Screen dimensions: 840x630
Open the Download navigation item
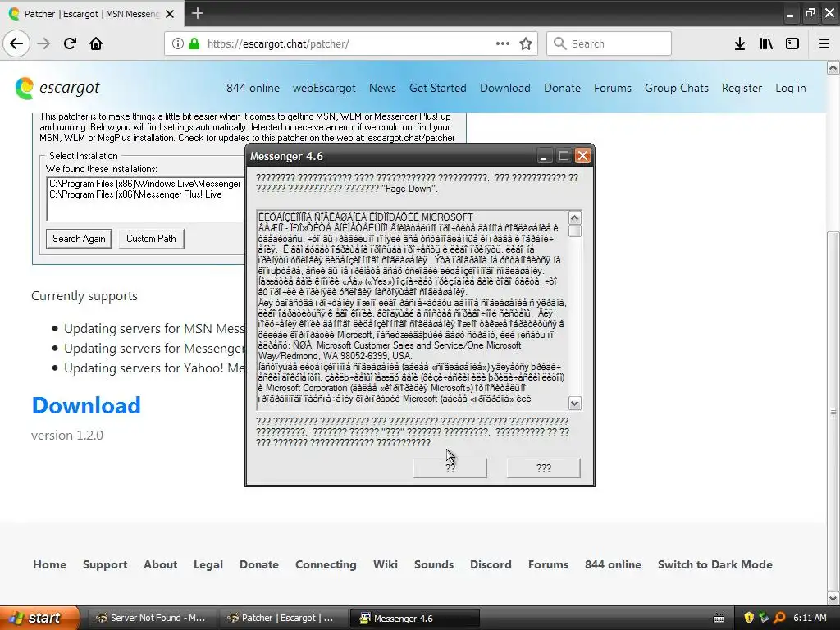coord(505,88)
